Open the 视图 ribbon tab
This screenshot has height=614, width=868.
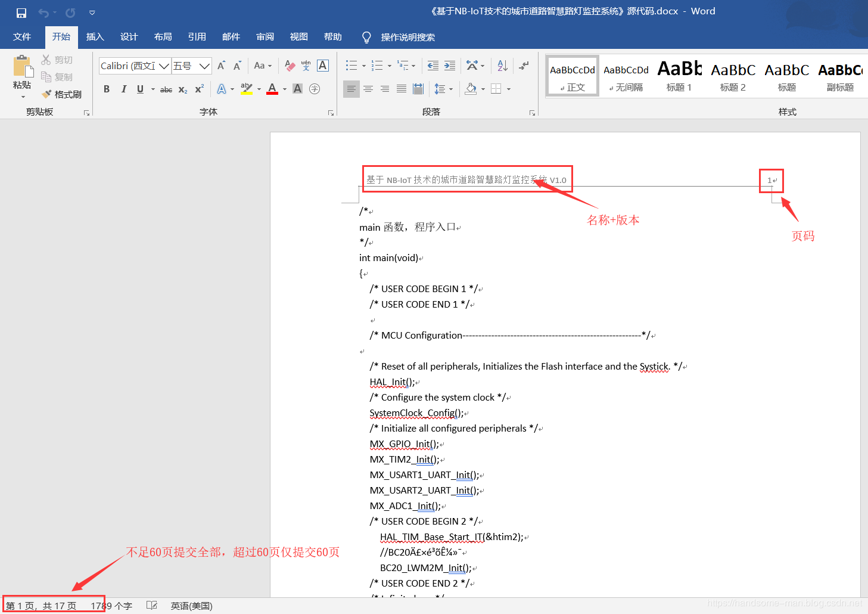click(x=299, y=37)
